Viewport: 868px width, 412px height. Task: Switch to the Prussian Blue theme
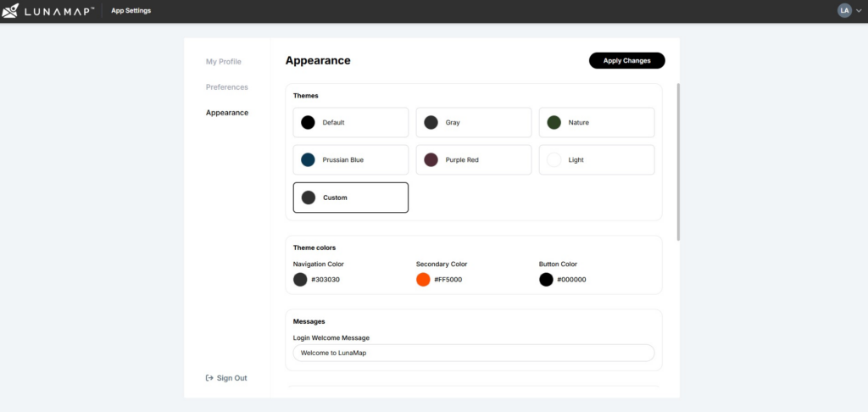point(350,159)
